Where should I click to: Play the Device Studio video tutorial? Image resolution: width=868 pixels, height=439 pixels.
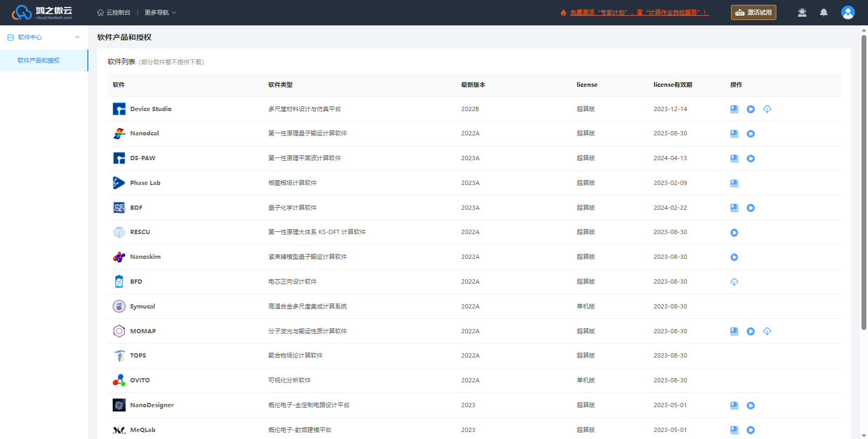tap(750, 109)
